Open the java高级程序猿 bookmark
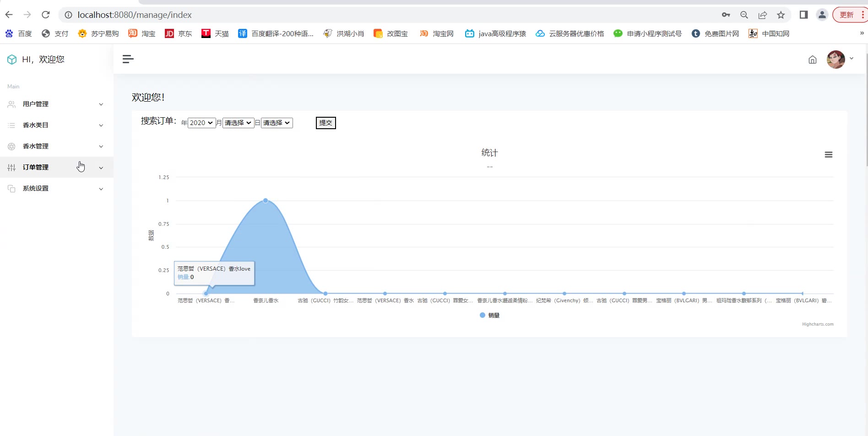Image resolution: width=868 pixels, height=436 pixels. 496,33
